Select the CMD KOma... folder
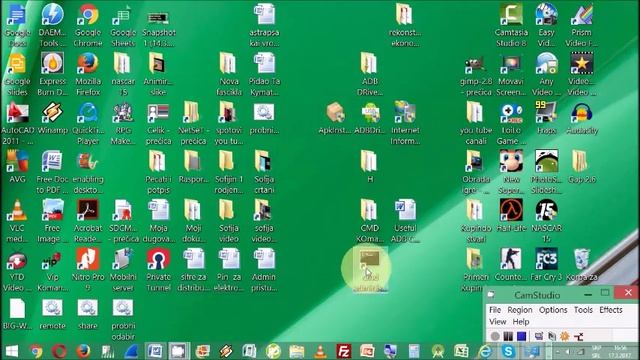 coord(369,221)
